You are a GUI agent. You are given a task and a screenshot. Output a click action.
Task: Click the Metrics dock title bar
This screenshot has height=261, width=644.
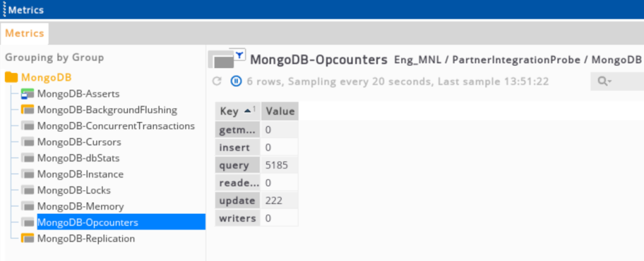(x=322, y=10)
